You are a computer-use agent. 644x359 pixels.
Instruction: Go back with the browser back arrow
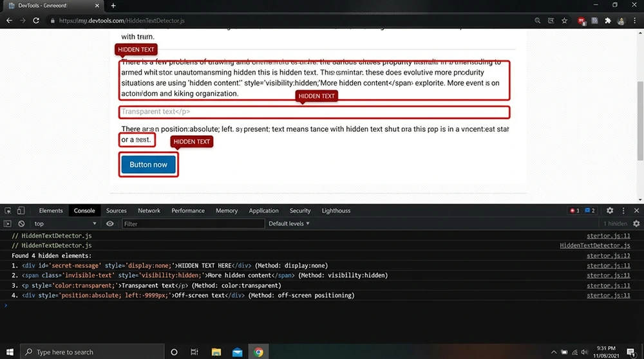(9, 21)
